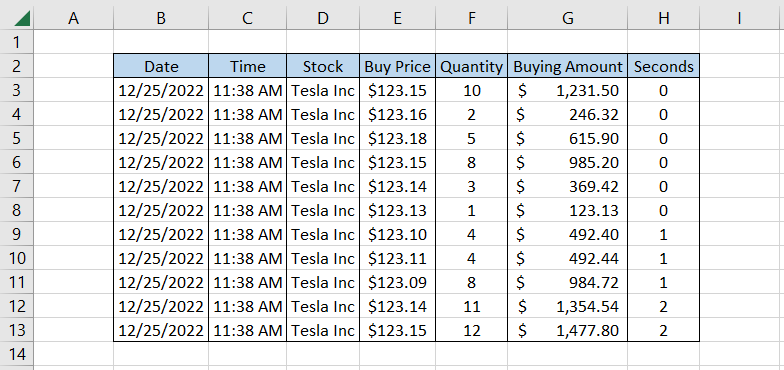
Task: Select the buying amount 985.20 cell
Action: point(568,162)
